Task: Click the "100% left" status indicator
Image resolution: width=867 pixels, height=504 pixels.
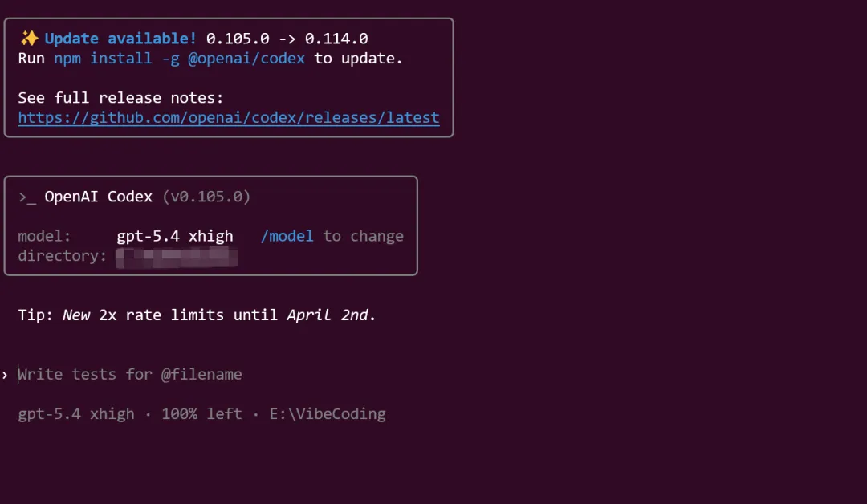Action: pos(201,414)
